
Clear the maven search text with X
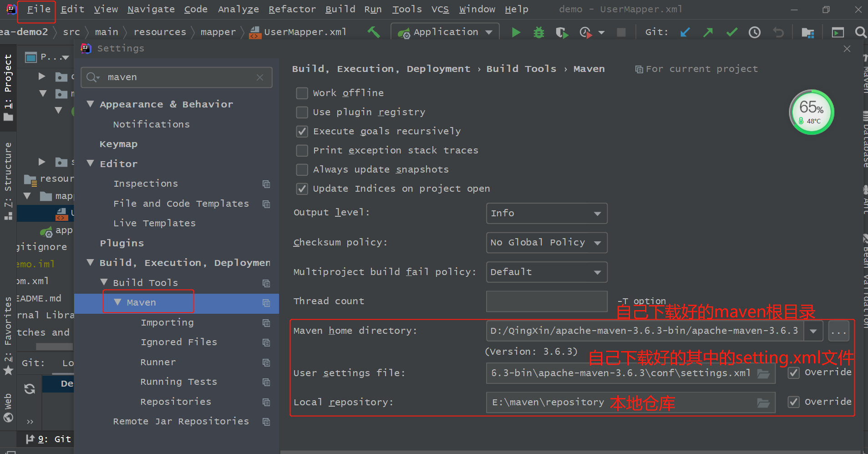[260, 77]
